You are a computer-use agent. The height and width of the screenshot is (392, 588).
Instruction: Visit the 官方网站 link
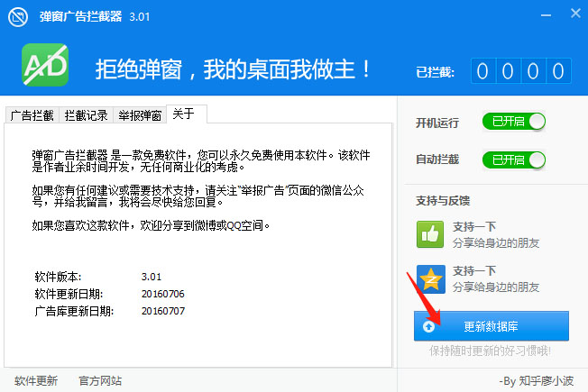[x=100, y=381]
